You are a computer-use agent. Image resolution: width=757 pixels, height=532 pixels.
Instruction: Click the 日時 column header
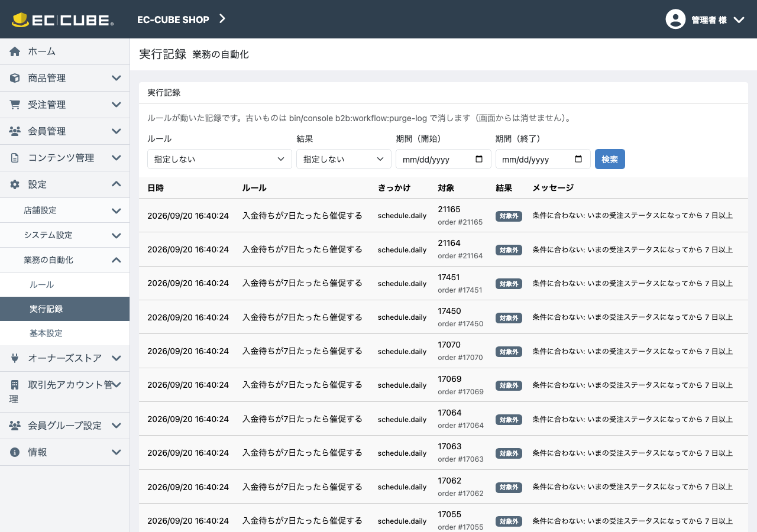coord(156,188)
